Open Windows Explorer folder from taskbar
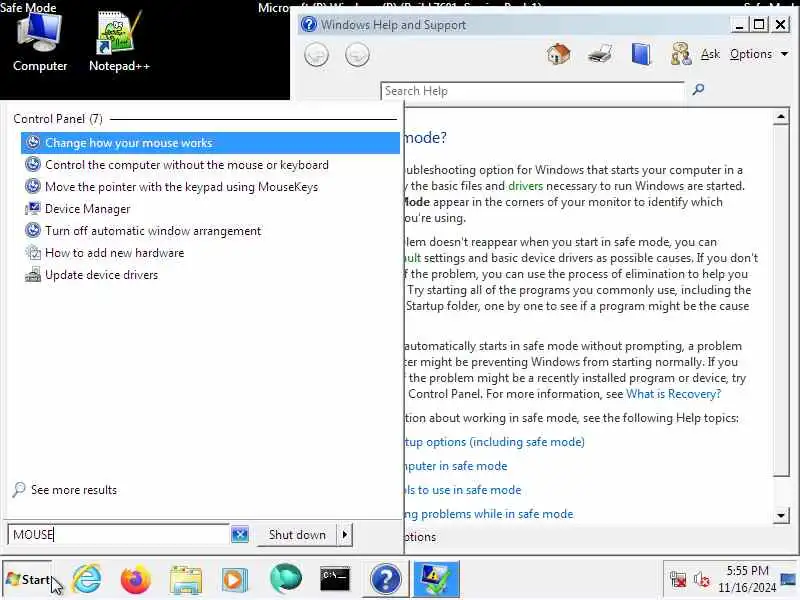Image resolution: width=800 pixels, height=600 pixels. pos(186,580)
